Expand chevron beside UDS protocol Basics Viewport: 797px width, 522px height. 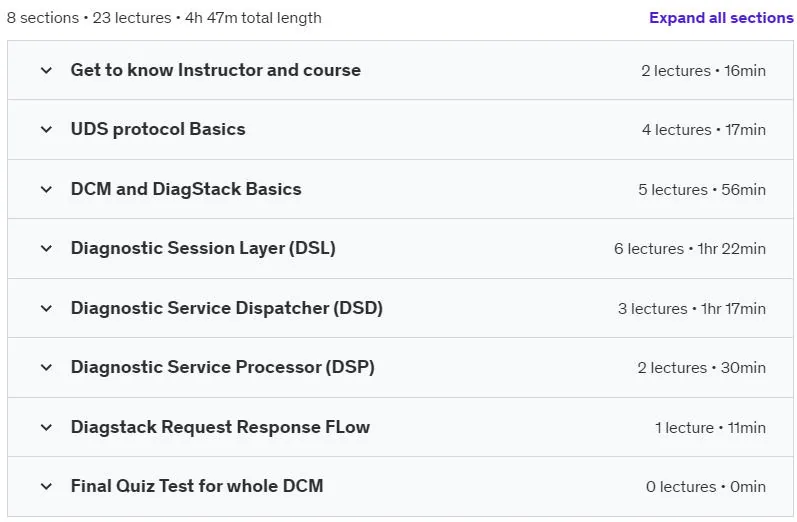(x=46, y=130)
